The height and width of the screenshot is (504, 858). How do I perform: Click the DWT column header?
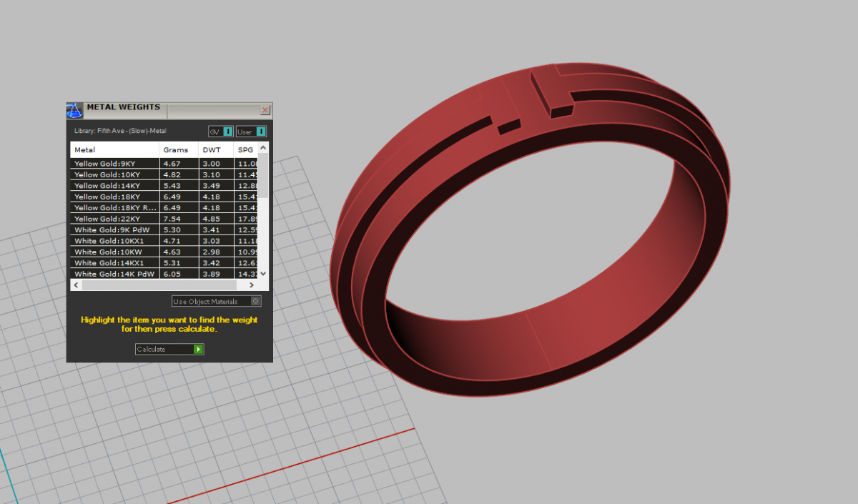tap(216, 150)
